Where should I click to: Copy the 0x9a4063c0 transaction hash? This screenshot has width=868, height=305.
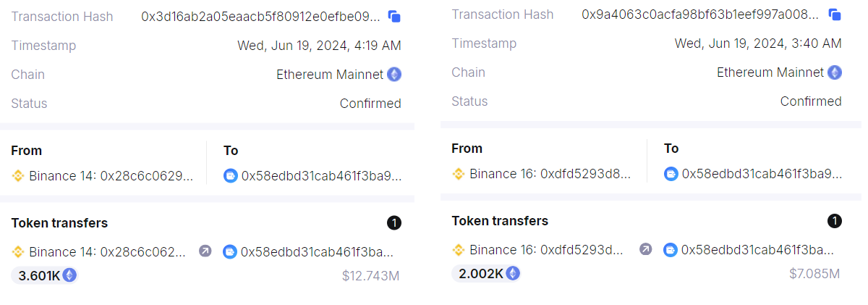click(x=835, y=14)
